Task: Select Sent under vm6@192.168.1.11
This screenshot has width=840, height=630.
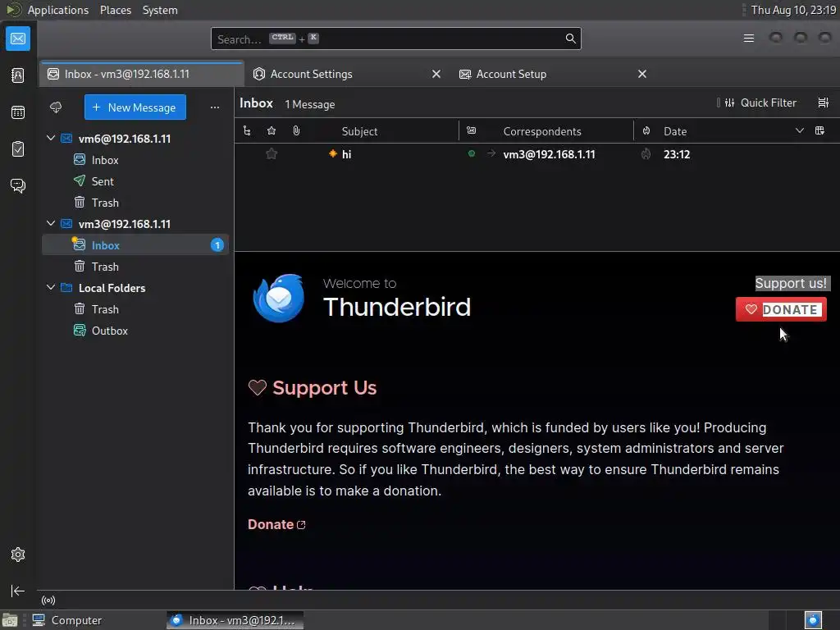Action: 103,181
